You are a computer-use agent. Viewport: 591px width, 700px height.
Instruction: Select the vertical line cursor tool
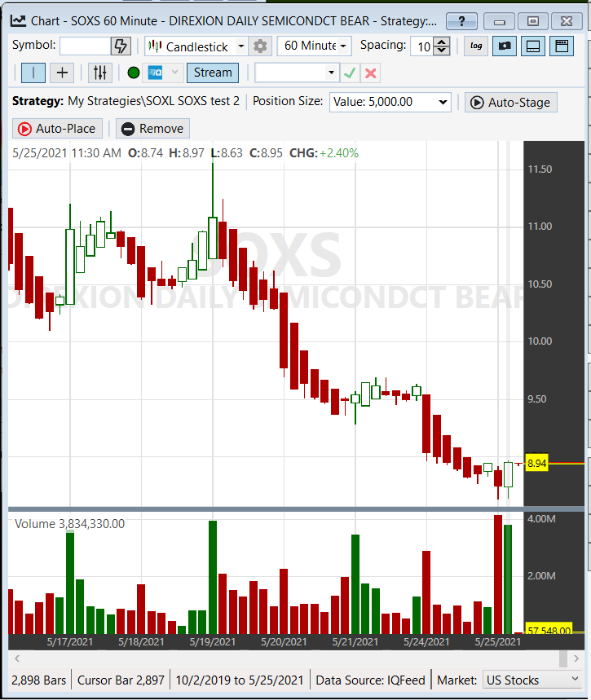coord(33,73)
